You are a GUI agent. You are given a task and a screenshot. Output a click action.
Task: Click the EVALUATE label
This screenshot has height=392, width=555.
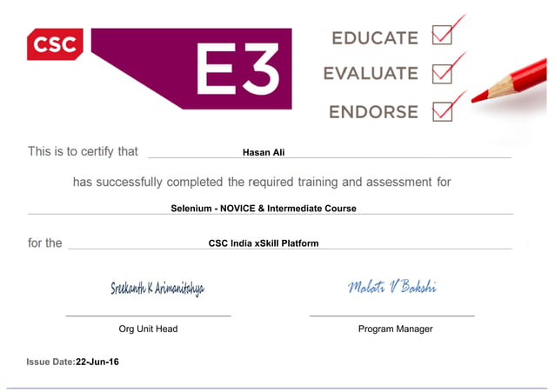(371, 73)
